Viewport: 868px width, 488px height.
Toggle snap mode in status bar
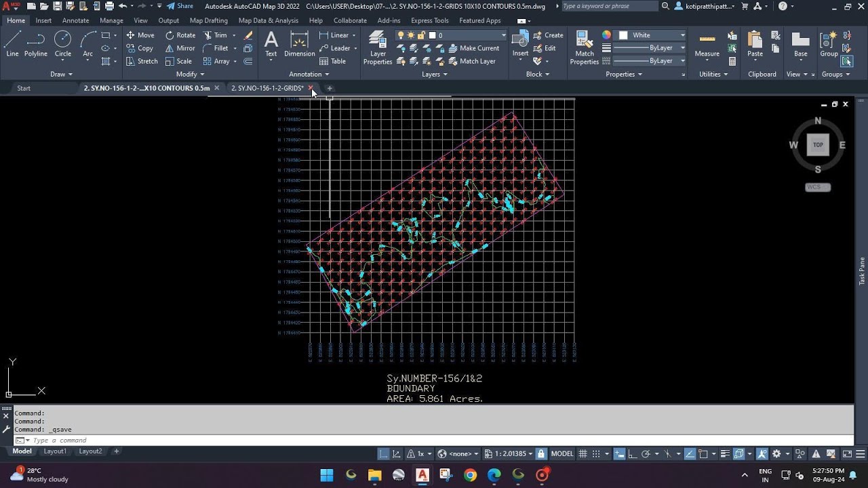[597, 453]
